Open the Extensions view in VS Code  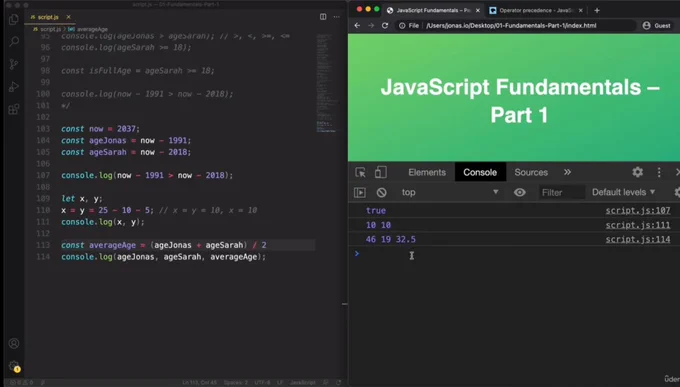[14, 109]
